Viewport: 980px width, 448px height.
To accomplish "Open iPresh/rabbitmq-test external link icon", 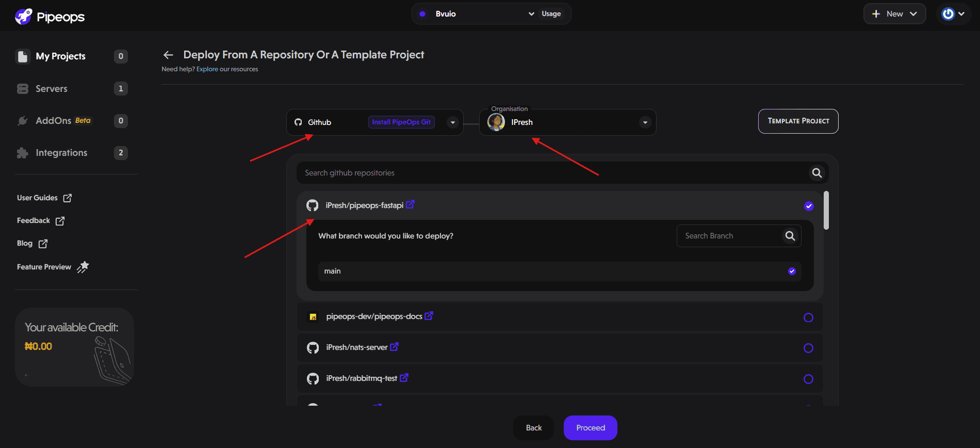I will (x=404, y=377).
